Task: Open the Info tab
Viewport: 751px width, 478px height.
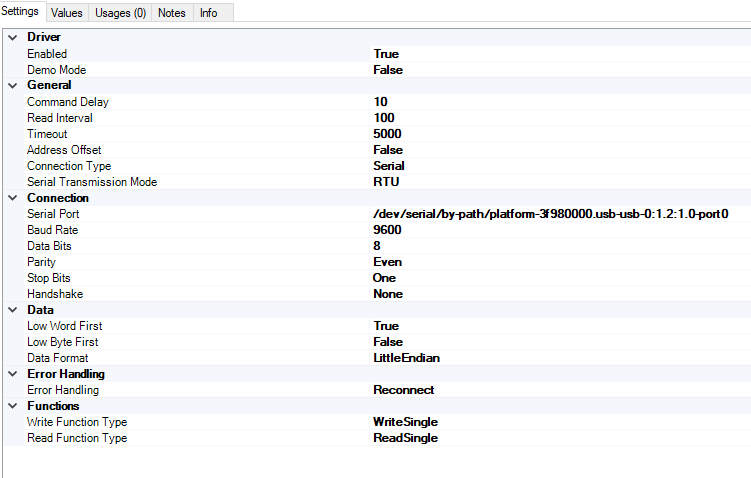Action: point(208,13)
